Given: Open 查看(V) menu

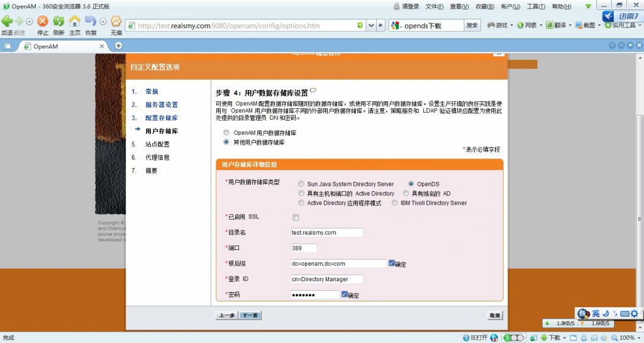Looking at the screenshot, I should [x=459, y=6].
